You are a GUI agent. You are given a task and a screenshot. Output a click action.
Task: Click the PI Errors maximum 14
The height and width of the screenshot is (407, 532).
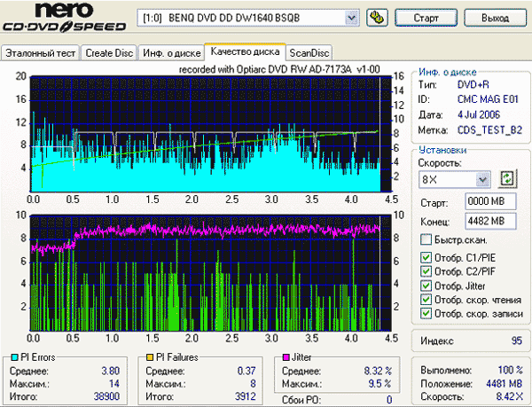click(114, 384)
